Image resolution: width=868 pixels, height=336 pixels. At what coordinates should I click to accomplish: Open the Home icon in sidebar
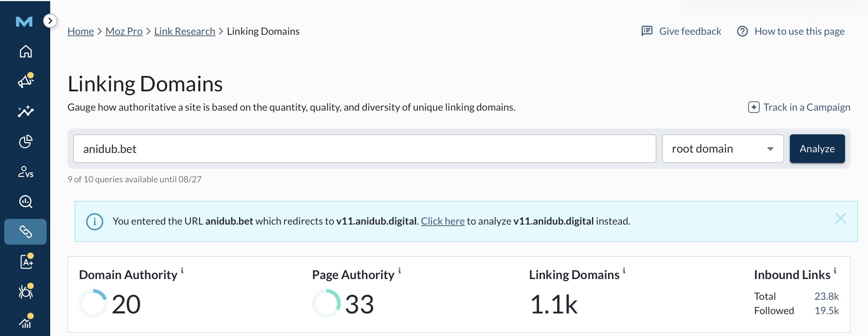click(25, 51)
